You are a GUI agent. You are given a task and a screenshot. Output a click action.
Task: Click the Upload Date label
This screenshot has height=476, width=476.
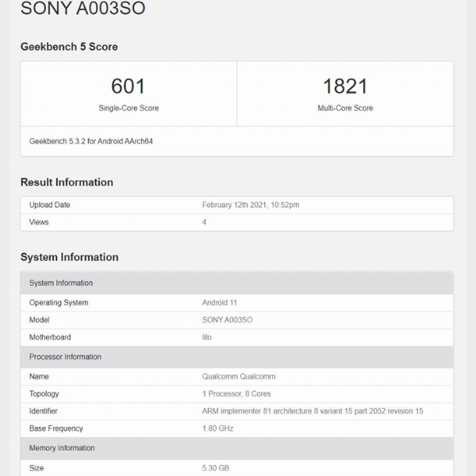click(49, 205)
